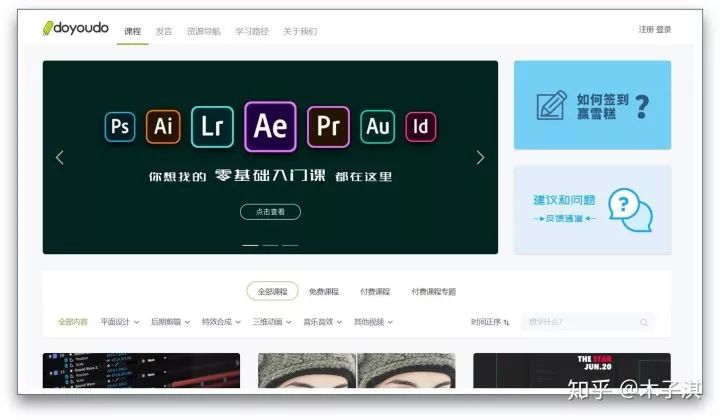Click the course search input field
Screen dimensions: 720x420
click(x=580, y=322)
